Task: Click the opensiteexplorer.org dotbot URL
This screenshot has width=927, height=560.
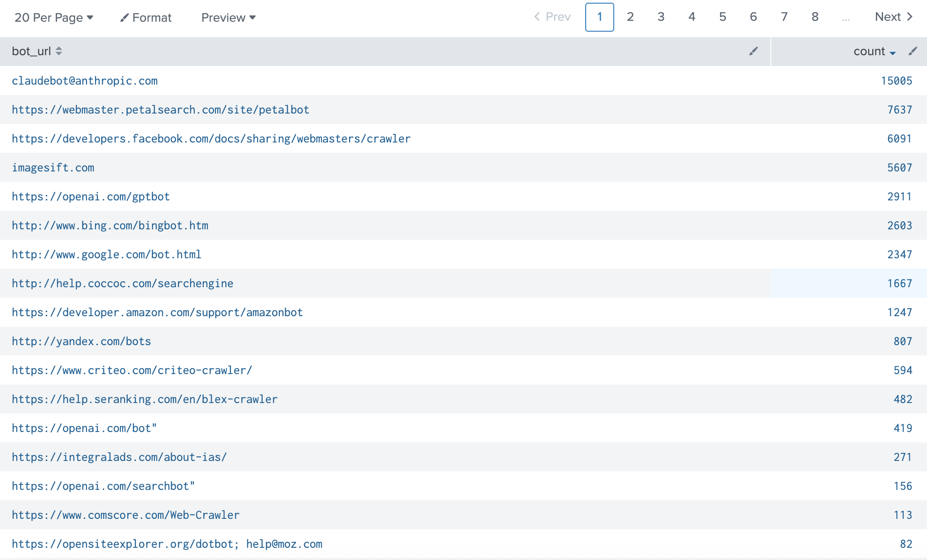Action: 167,544
